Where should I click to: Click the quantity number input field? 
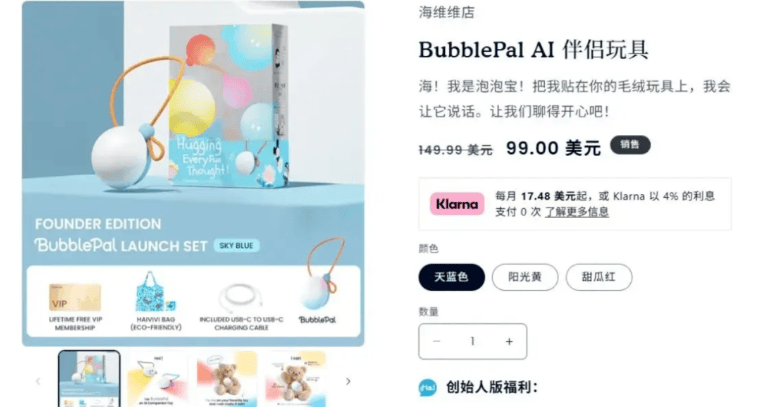pyautogui.click(x=473, y=341)
